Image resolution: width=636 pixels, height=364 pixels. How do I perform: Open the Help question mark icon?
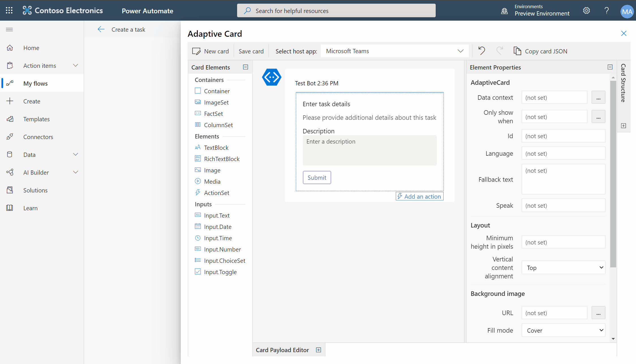[x=606, y=11]
